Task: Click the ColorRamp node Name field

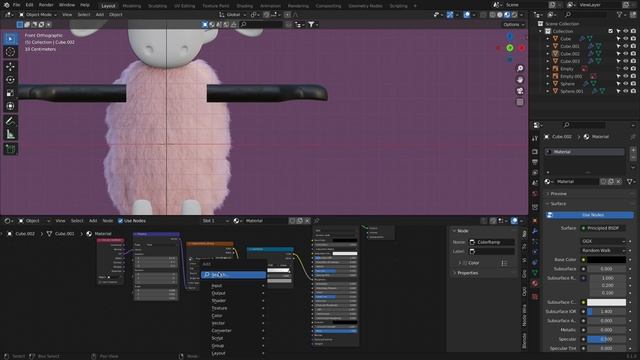Action: [491, 242]
